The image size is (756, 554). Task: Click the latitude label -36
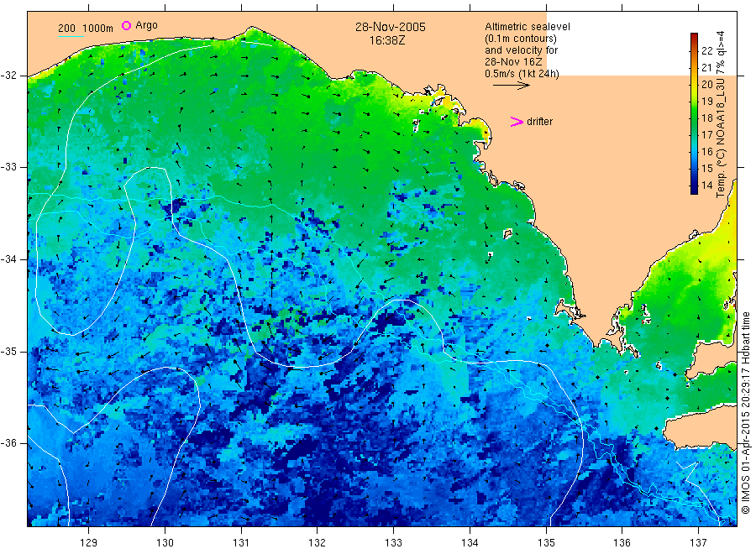8,443
